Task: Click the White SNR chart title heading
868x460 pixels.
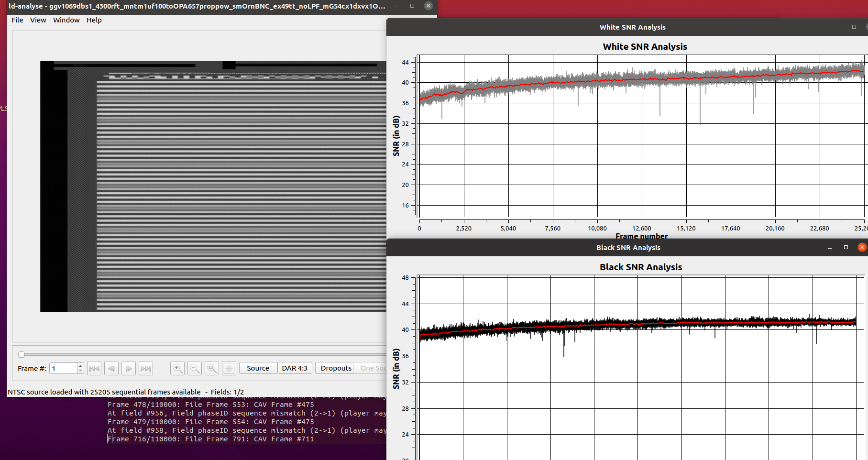Action: (x=645, y=46)
